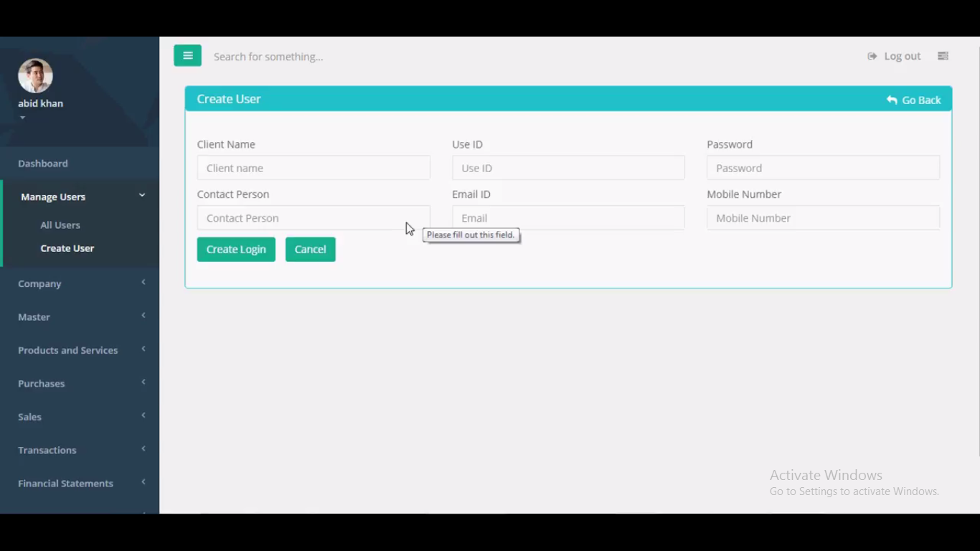Viewport: 980px width, 551px height.
Task: Select the All Users menu item
Action: (60, 225)
